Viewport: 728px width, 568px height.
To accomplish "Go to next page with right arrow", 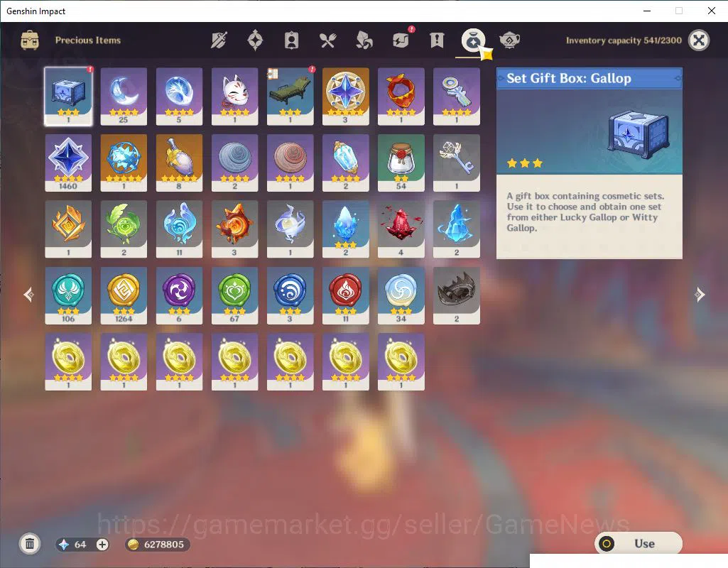I will pyautogui.click(x=699, y=294).
